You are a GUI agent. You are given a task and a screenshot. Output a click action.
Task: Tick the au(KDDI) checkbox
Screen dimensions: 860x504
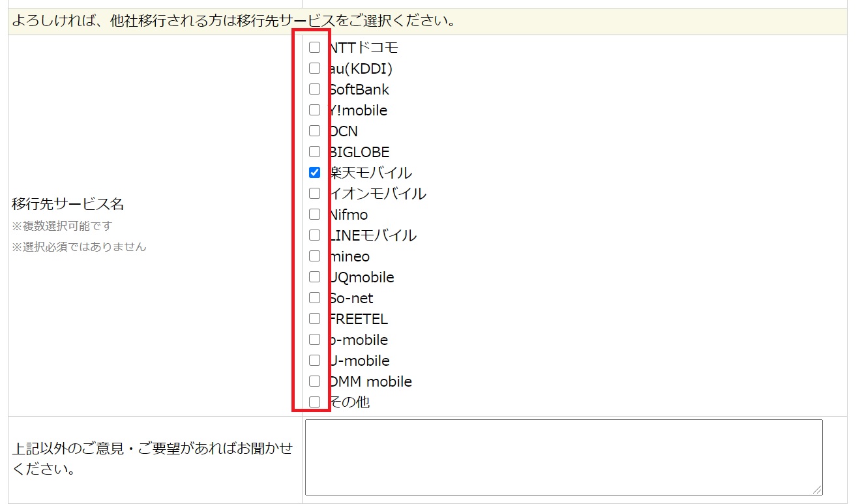315,68
